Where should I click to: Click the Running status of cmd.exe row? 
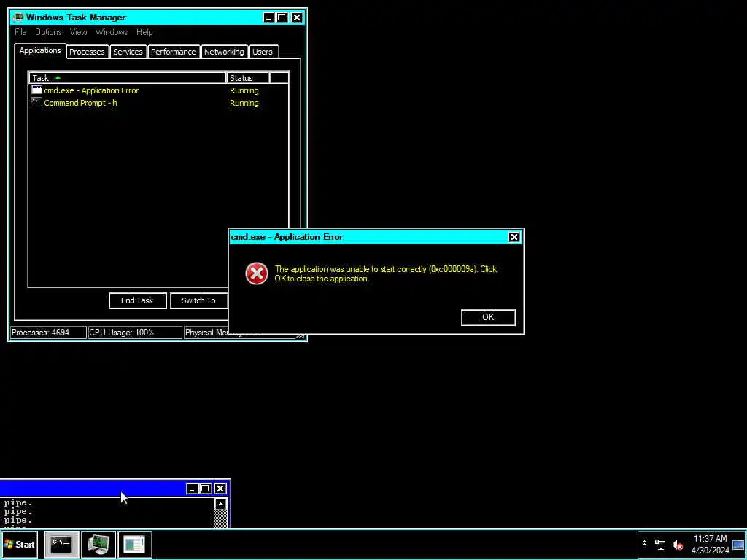(x=244, y=90)
